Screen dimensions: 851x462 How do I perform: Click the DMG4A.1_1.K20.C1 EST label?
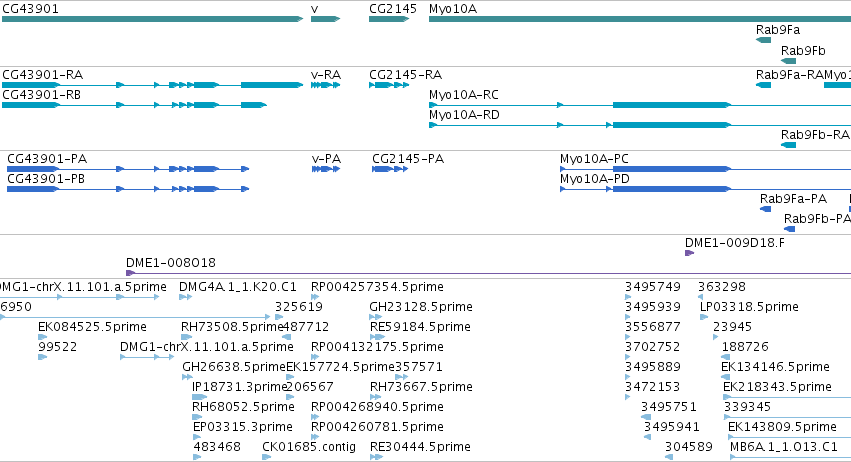(x=238, y=287)
